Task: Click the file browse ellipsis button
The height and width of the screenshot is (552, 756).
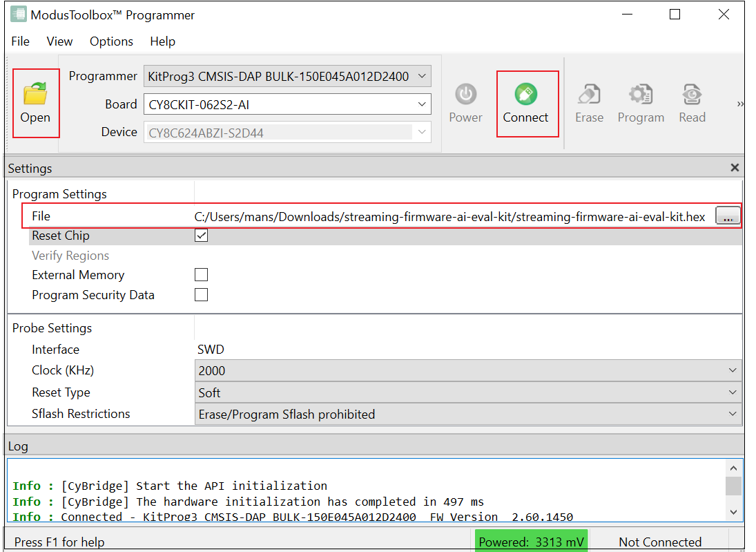Action: pos(728,216)
